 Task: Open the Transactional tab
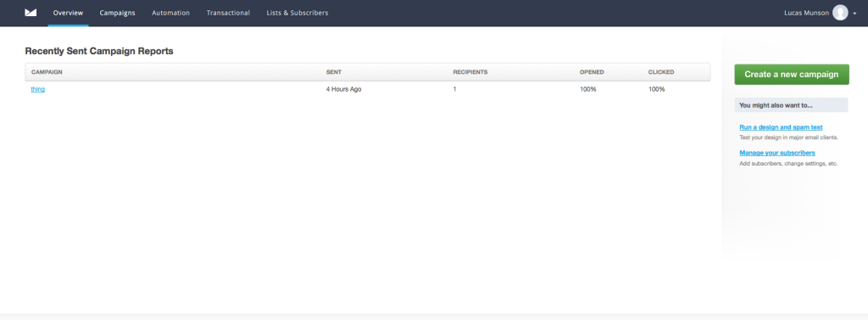click(228, 13)
